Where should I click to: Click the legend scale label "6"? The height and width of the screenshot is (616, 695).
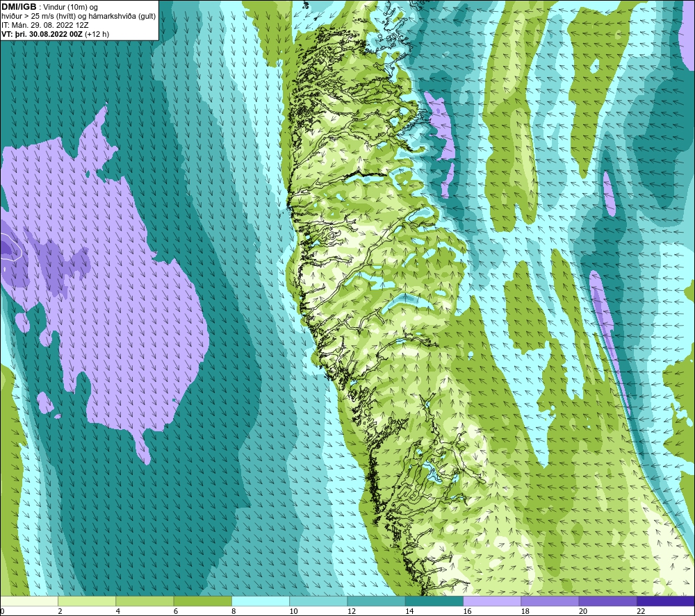(176, 611)
